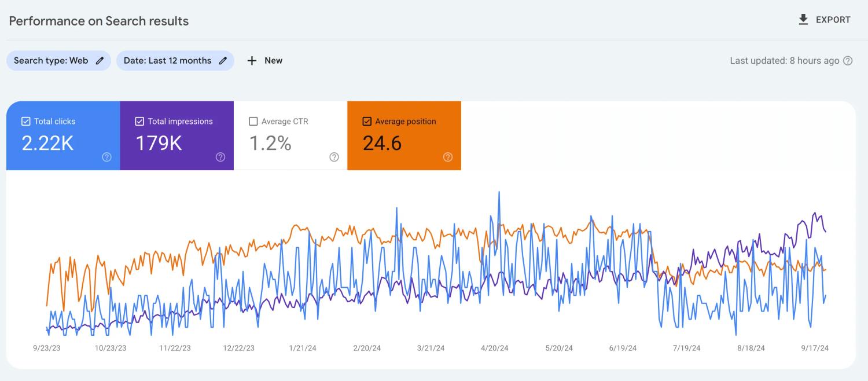This screenshot has width=868, height=381.
Task: Uncheck the Total clicks checkbox
Action: click(x=25, y=121)
